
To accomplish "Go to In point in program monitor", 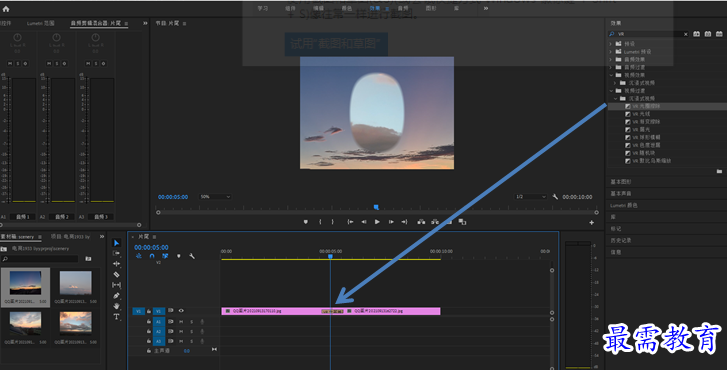I will click(x=351, y=222).
